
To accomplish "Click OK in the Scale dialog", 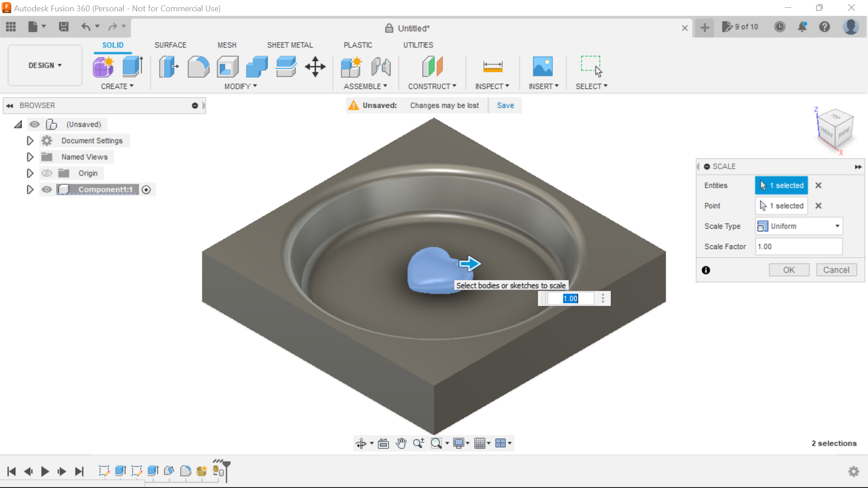I will (788, 270).
